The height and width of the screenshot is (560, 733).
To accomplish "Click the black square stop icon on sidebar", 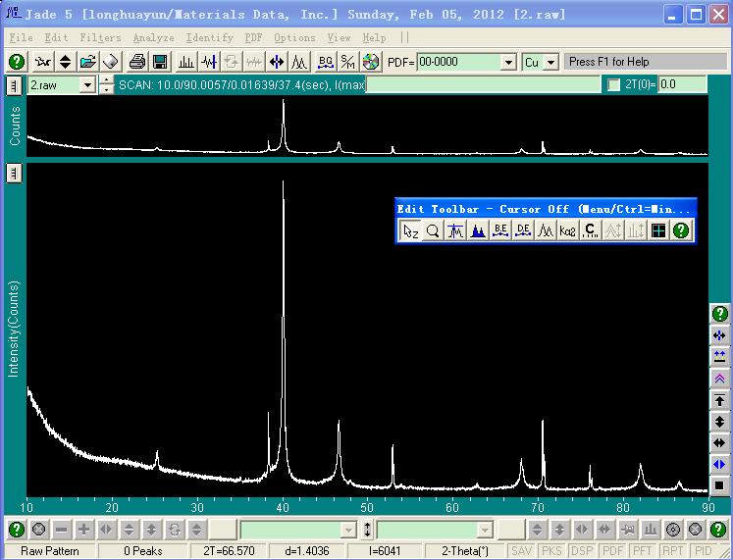I will [x=719, y=485].
